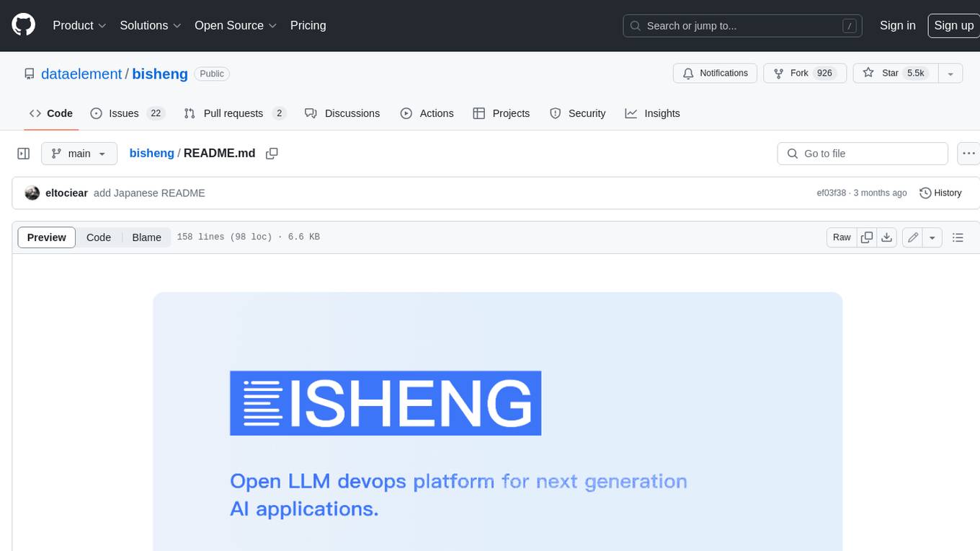Switch to the Issues tab
The height and width of the screenshot is (551, 980).
tap(128, 113)
